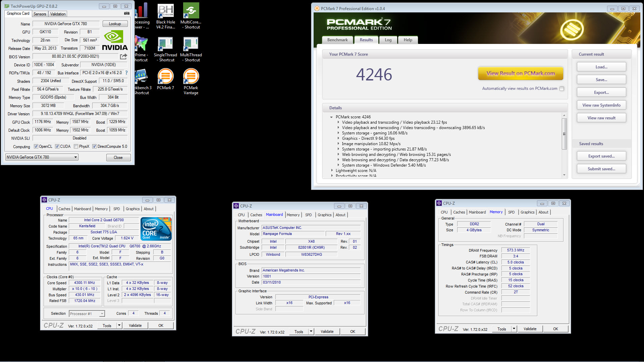Toggle the DirectCompute 5.0 checkbox

coord(95,146)
